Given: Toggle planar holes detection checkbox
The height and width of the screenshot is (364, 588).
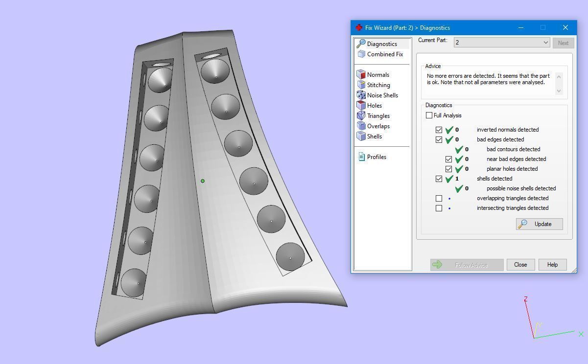Looking at the screenshot, I should pos(448,169).
